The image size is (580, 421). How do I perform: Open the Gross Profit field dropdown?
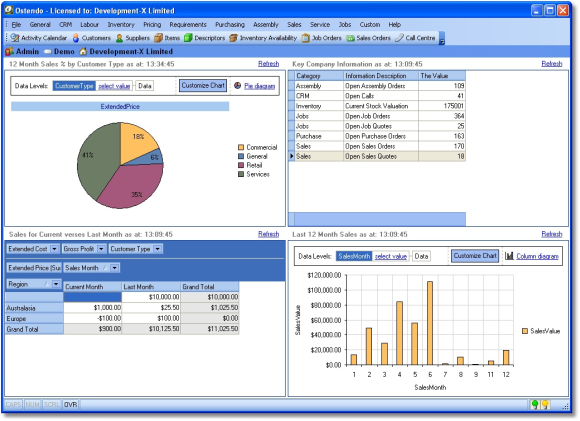click(101, 249)
